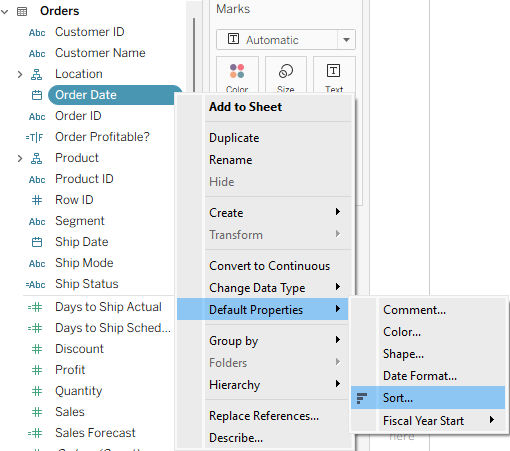
Task: Select Sort in Default Properties submenu
Action: 428,398
